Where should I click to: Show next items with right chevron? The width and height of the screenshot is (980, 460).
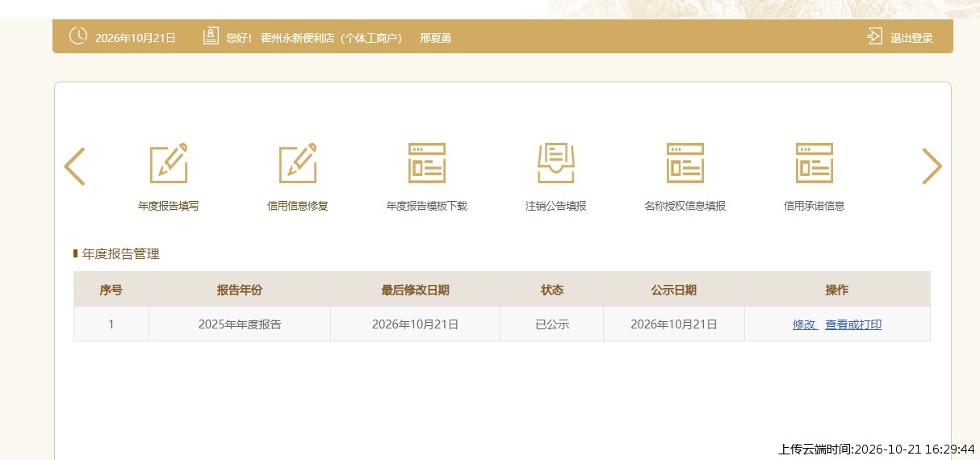pyautogui.click(x=932, y=166)
